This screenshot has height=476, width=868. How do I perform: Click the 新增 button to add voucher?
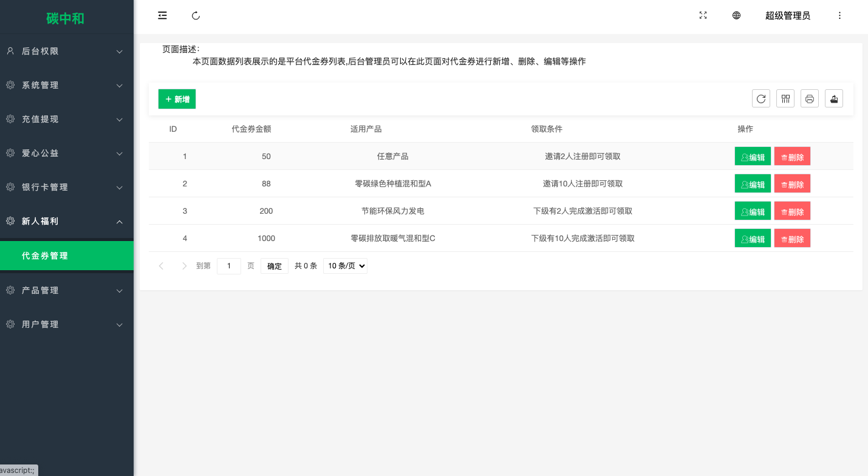tap(177, 99)
